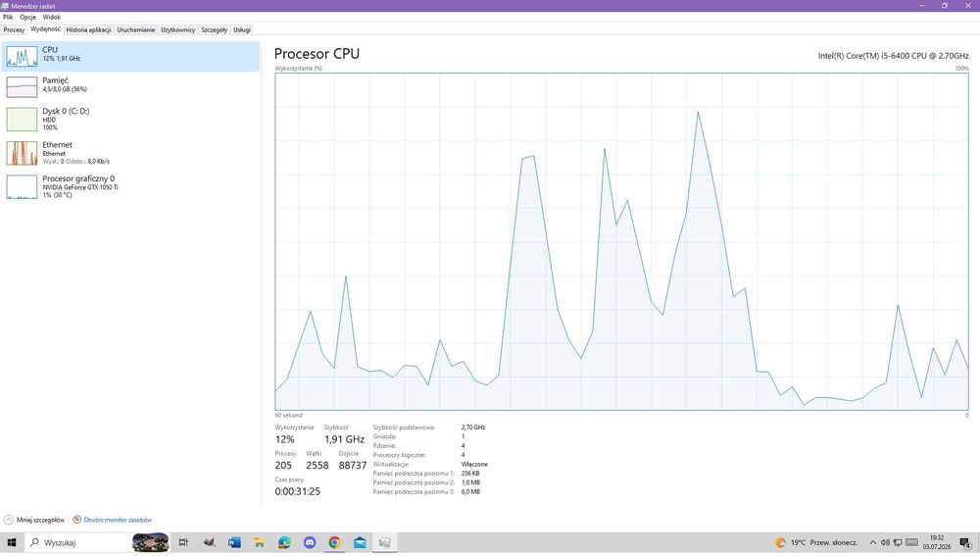Open the Widok menu
The width and height of the screenshot is (980, 556).
51,17
